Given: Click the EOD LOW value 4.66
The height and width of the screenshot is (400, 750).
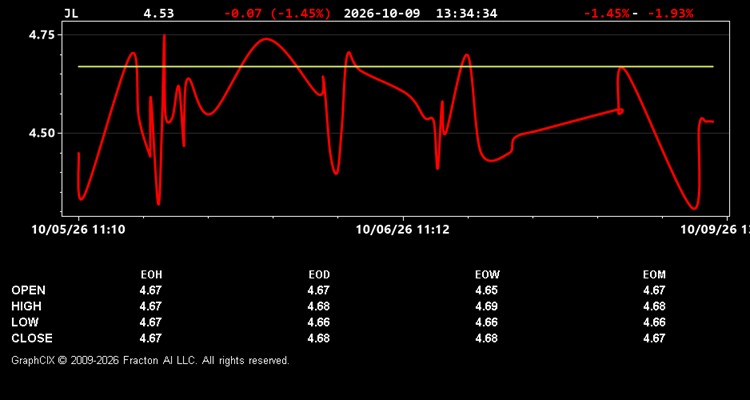Looking at the screenshot, I should pos(319,322).
